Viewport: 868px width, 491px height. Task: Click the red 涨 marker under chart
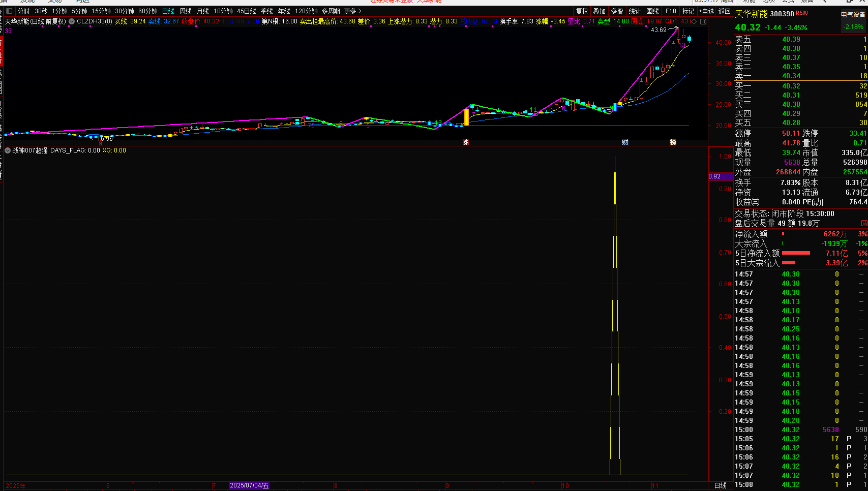point(466,142)
